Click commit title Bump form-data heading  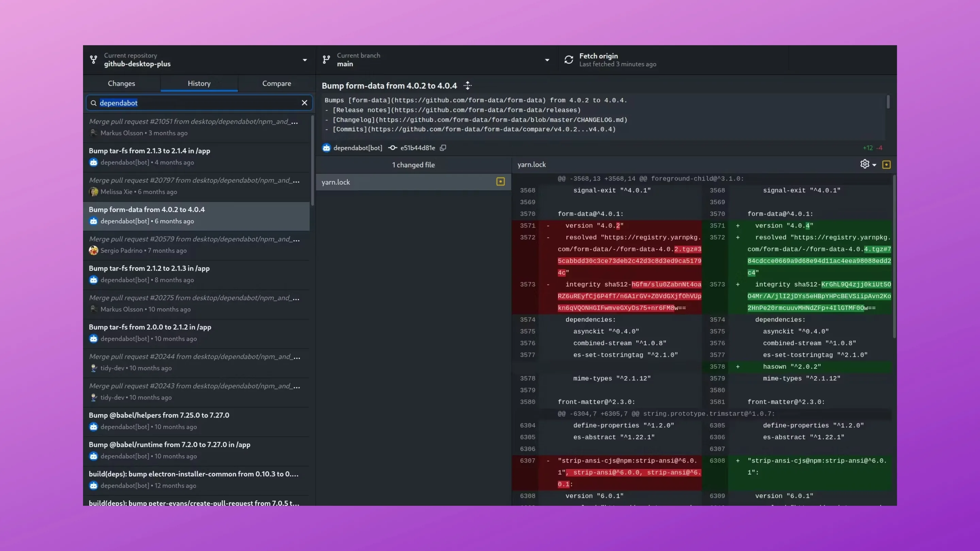click(389, 86)
